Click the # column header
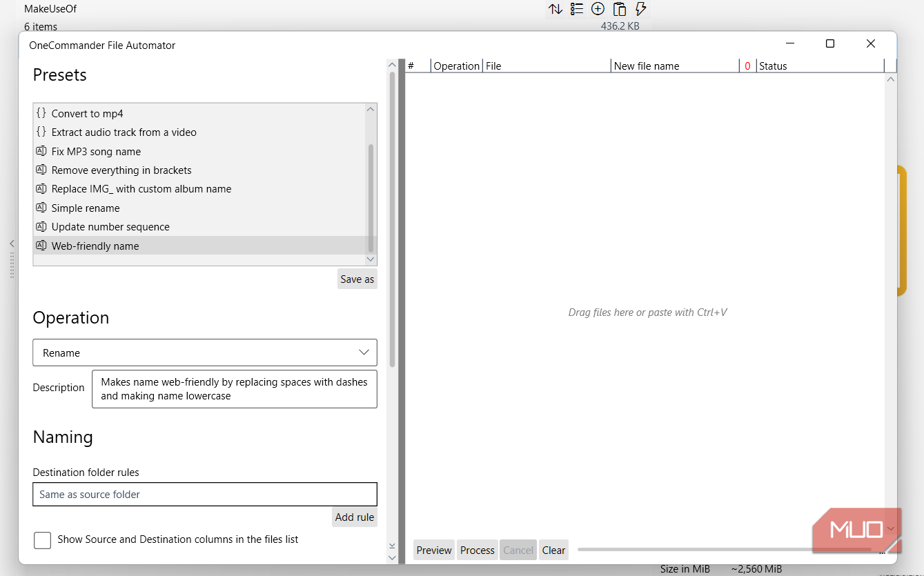Viewport: 924px width, 576px height. click(x=417, y=66)
